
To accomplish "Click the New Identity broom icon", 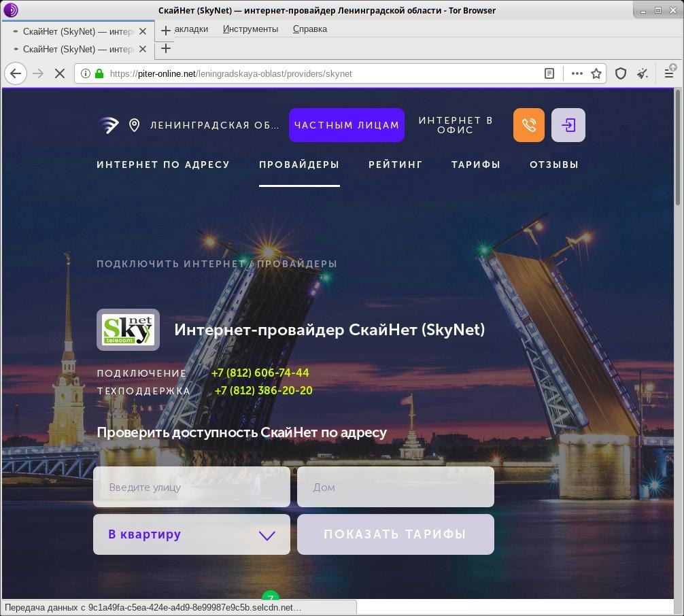I will pyautogui.click(x=642, y=73).
